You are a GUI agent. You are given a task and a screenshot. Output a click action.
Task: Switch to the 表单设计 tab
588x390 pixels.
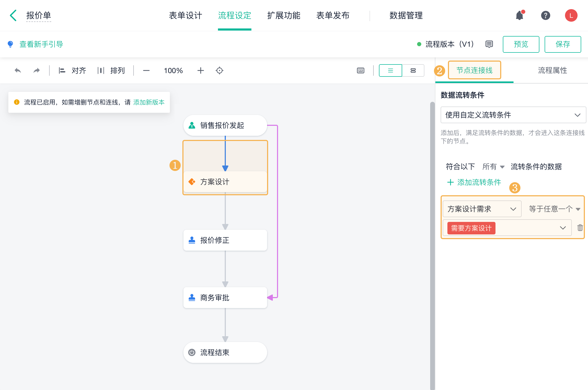coord(185,15)
